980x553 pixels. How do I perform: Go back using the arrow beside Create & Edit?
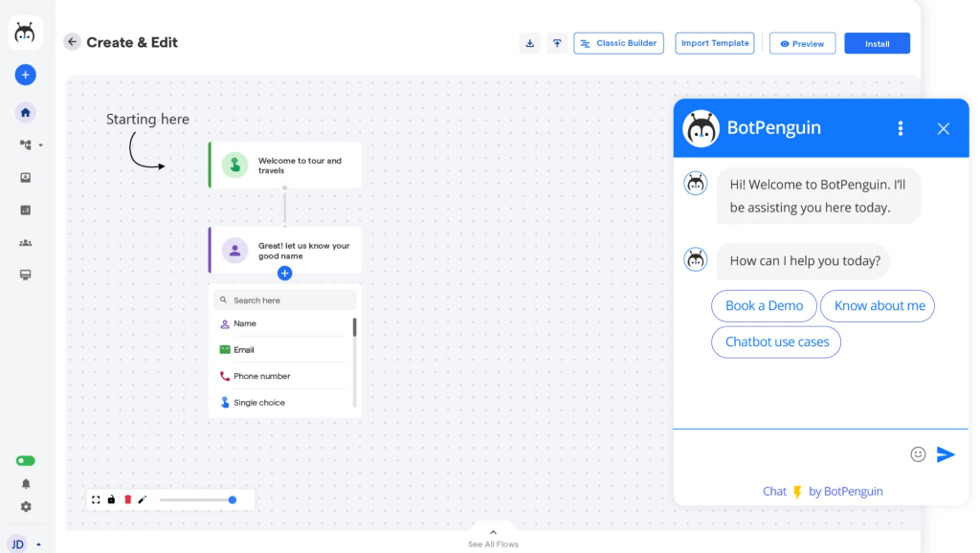tap(72, 42)
